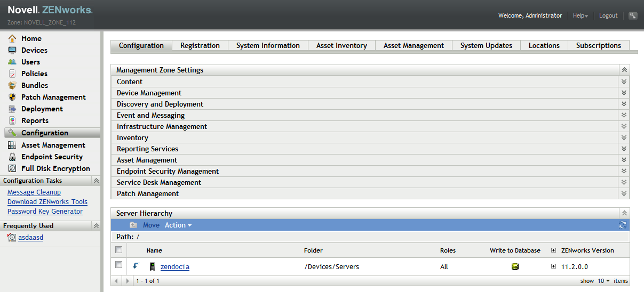
Task: Click the zendoc1a server link
Action: click(x=174, y=267)
